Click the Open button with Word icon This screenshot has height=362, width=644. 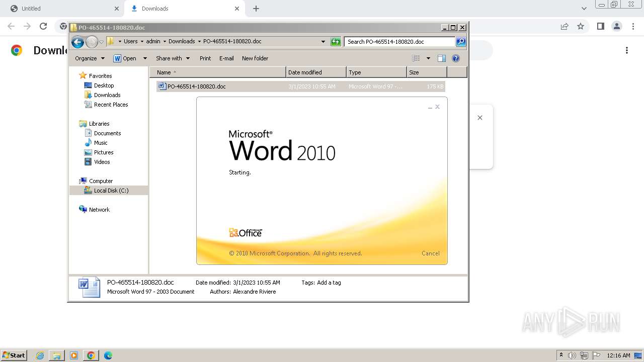125,58
